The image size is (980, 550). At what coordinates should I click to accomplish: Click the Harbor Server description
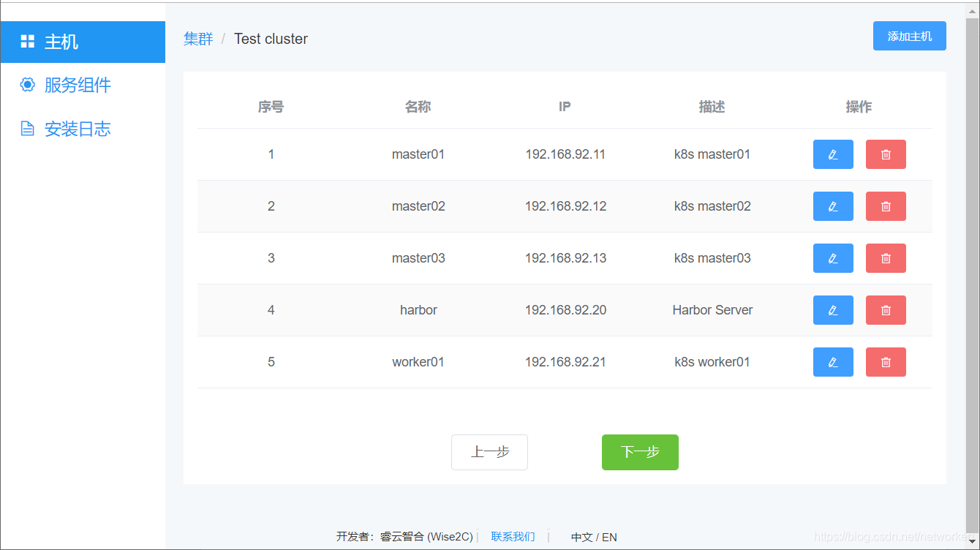(712, 310)
